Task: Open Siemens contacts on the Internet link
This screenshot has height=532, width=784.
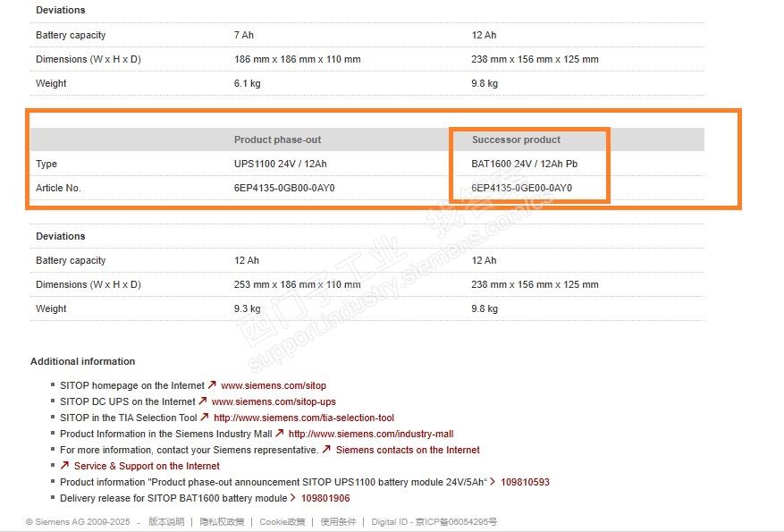Action: point(408,450)
